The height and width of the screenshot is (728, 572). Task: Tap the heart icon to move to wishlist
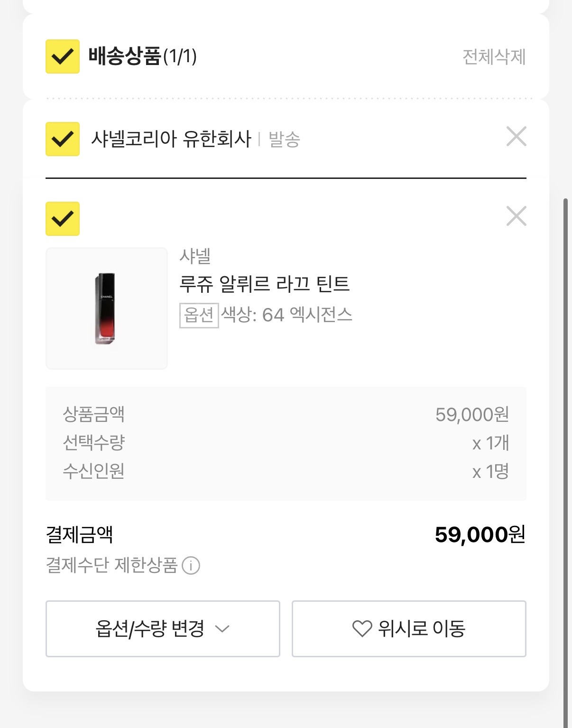pos(362,629)
